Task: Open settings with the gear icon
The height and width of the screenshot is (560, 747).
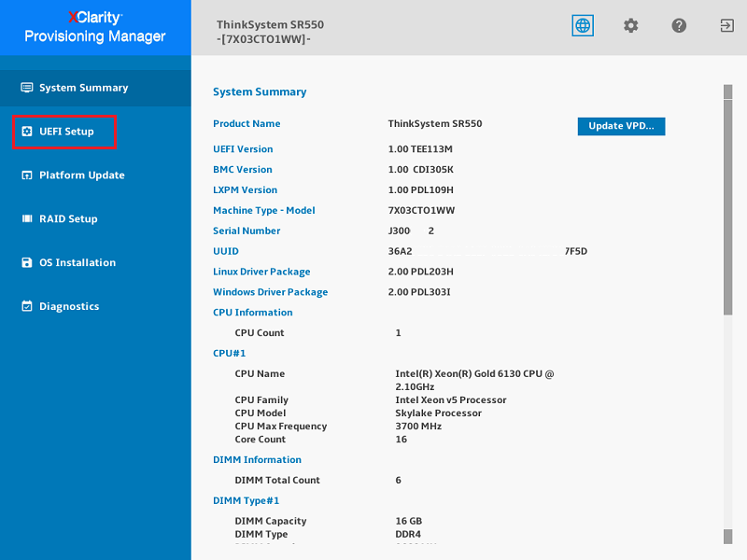Action: (x=631, y=26)
